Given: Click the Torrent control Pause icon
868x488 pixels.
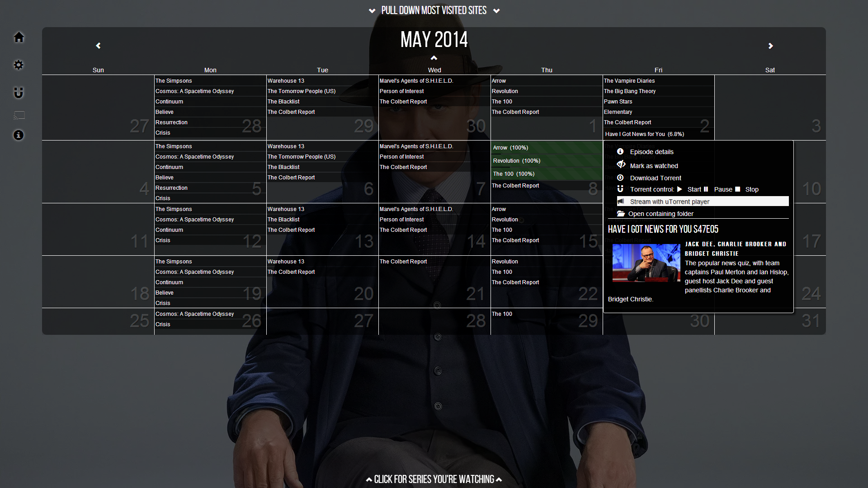Looking at the screenshot, I should point(706,189).
